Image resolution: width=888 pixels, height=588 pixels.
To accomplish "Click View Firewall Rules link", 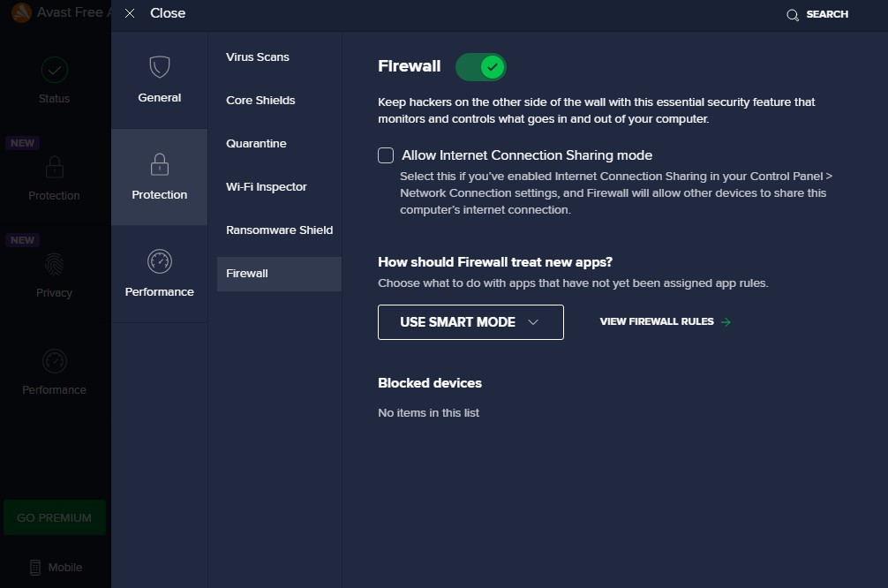I will point(666,322).
